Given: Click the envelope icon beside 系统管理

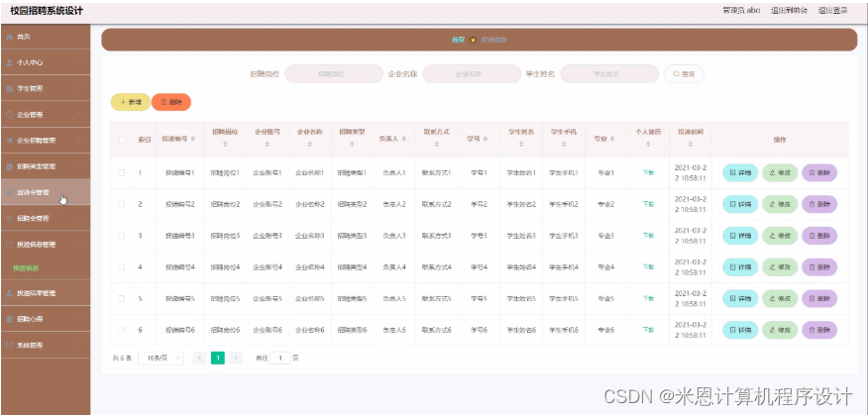Looking at the screenshot, I should 9,346.
